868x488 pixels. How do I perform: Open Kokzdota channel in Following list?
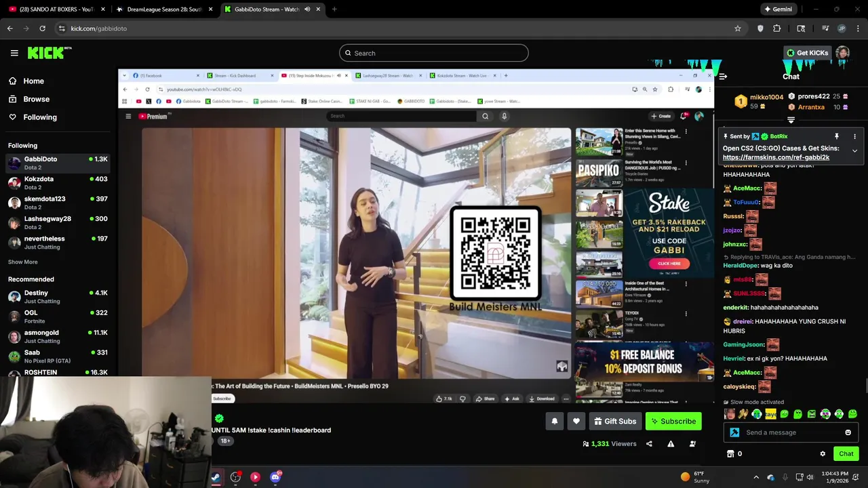pos(58,183)
